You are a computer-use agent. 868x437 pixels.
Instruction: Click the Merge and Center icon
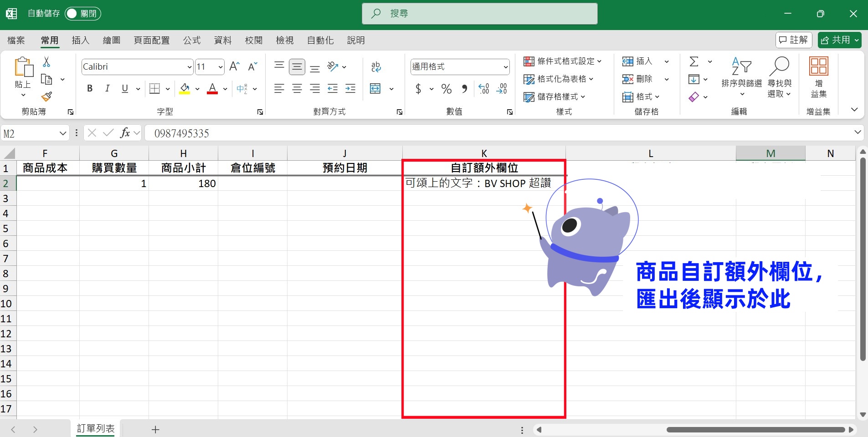click(x=375, y=88)
